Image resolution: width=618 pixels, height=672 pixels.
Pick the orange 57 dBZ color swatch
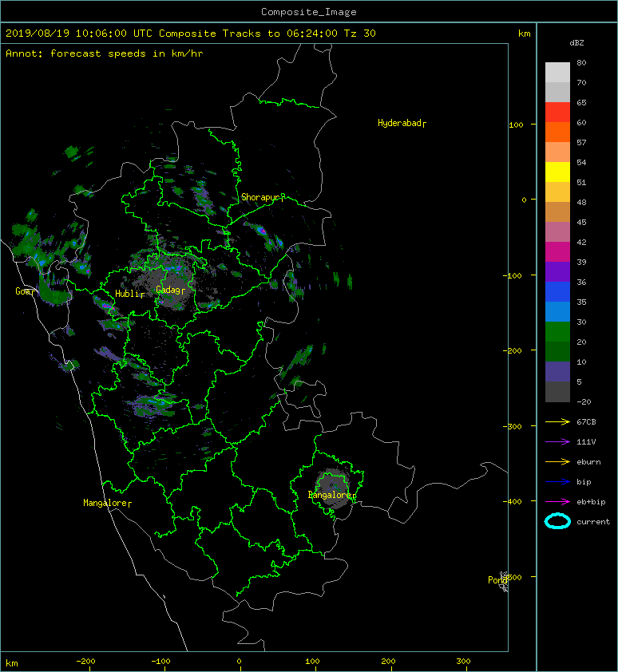tap(557, 132)
